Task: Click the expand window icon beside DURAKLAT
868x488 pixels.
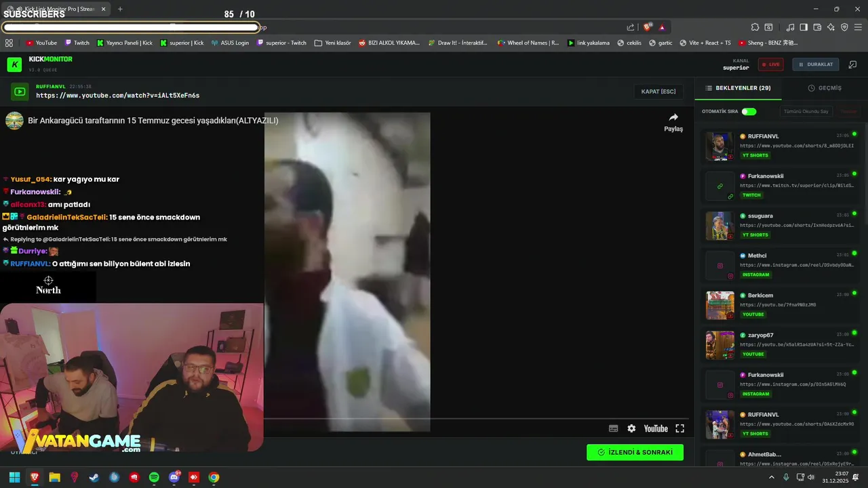Action: pyautogui.click(x=853, y=64)
